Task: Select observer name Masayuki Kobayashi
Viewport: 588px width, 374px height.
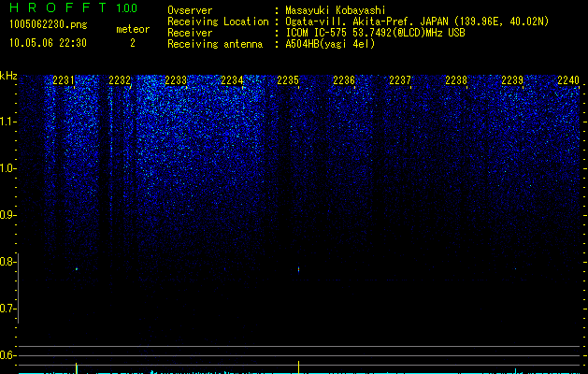Action: [335, 10]
